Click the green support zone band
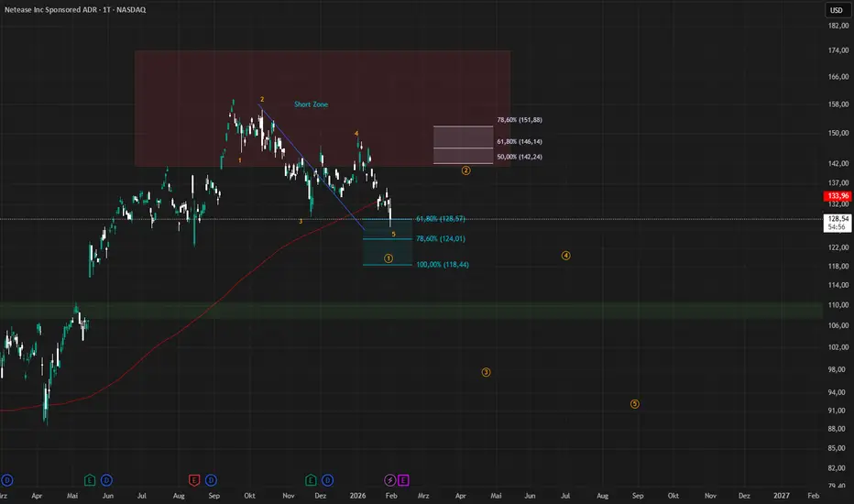The height and width of the screenshot is (504, 854). click(412, 311)
